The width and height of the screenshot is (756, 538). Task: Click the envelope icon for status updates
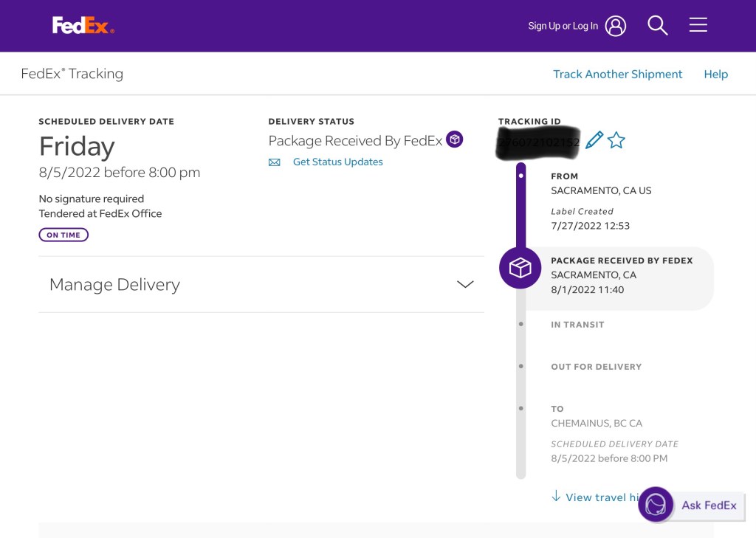275,162
